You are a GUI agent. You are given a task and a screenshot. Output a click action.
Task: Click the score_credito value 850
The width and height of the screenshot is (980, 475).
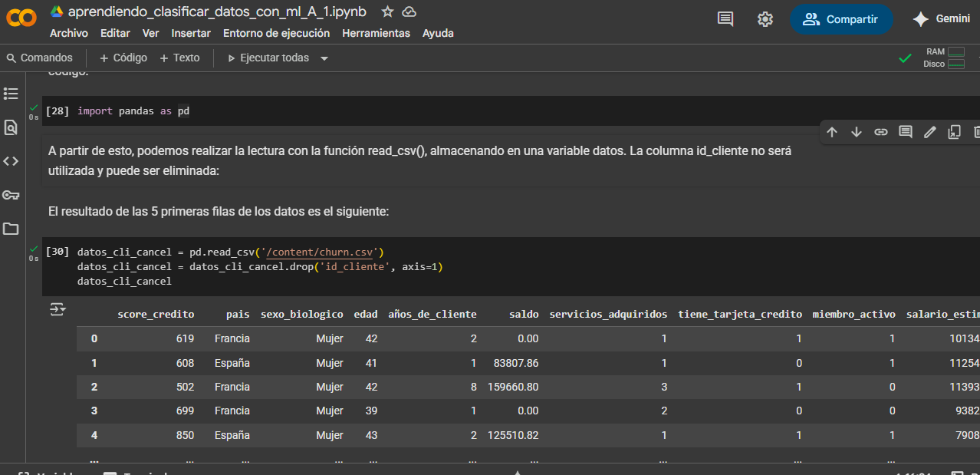[185, 435]
